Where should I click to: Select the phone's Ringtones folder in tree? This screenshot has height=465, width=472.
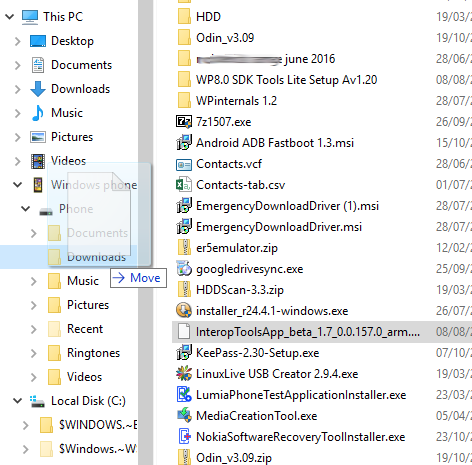[93, 353]
